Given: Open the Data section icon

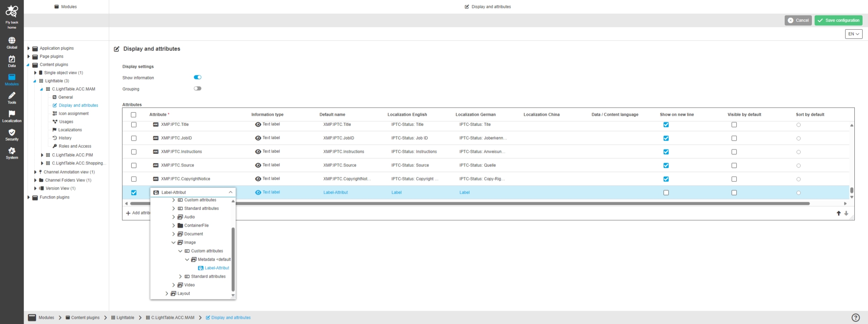Looking at the screenshot, I should click(x=12, y=59).
